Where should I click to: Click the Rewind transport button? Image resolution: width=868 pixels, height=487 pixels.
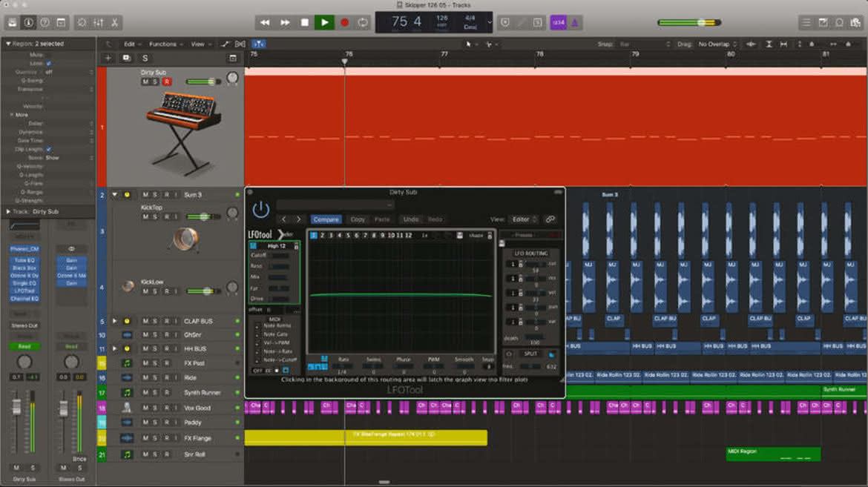tap(265, 23)
